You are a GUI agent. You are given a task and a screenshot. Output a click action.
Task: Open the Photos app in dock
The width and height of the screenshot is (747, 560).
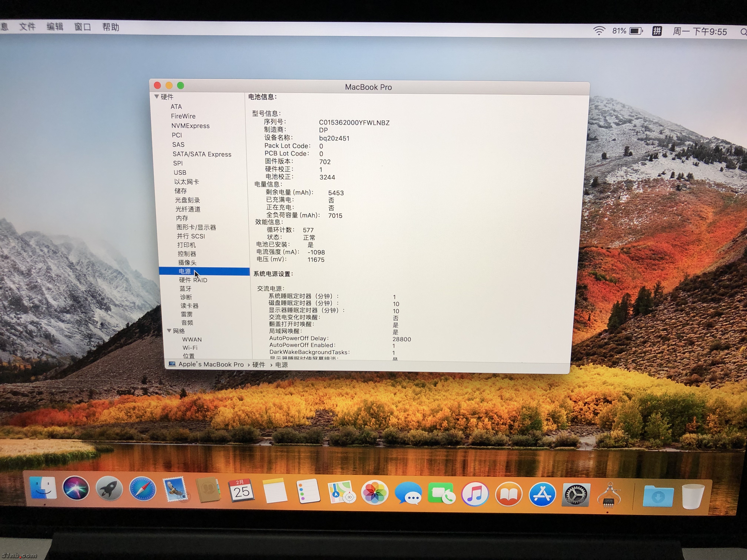374,492
